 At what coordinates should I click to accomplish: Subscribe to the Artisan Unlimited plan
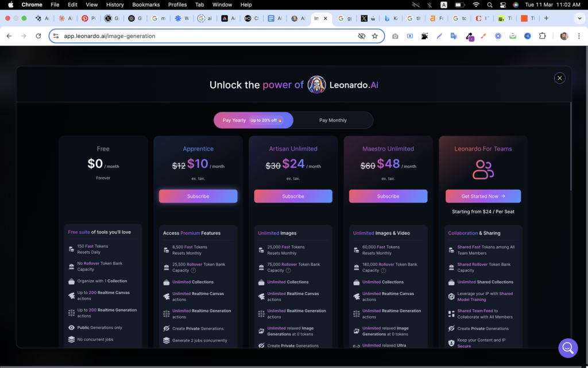pyautogui.click(x=293, y=196)
